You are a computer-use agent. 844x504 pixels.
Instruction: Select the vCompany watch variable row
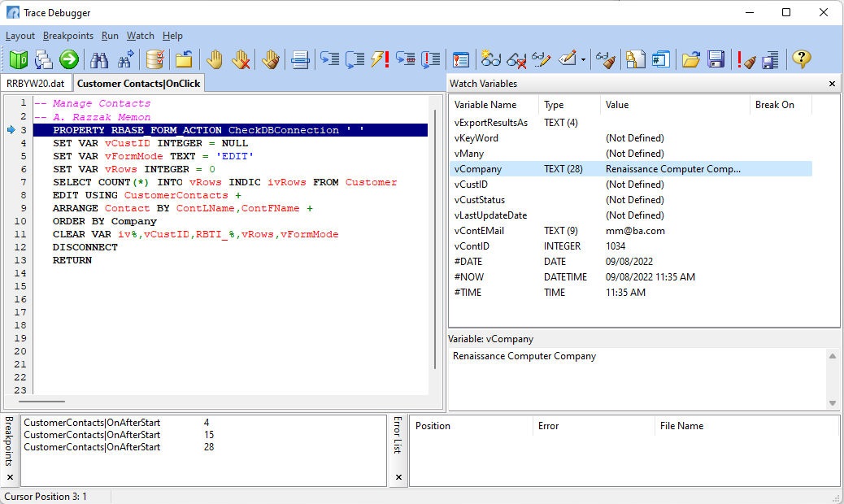pyautogui.click(x=630, y=169)
